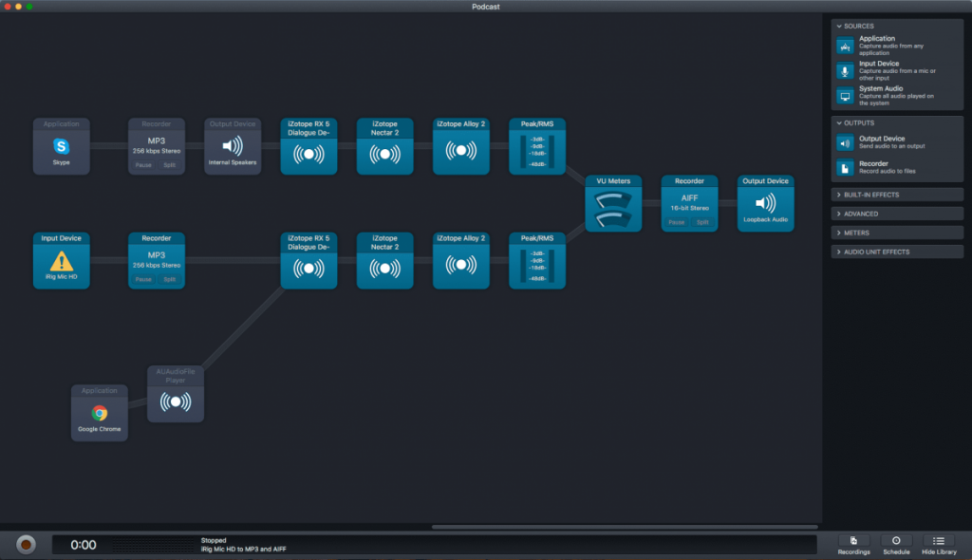
Task: Select the Skype application source block
Action: click(x=61, y=147)
